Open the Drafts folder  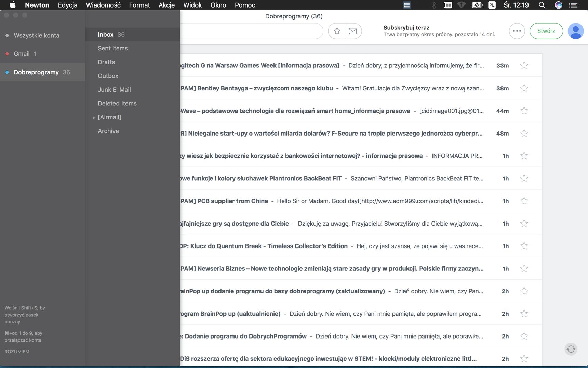point(133,62)
